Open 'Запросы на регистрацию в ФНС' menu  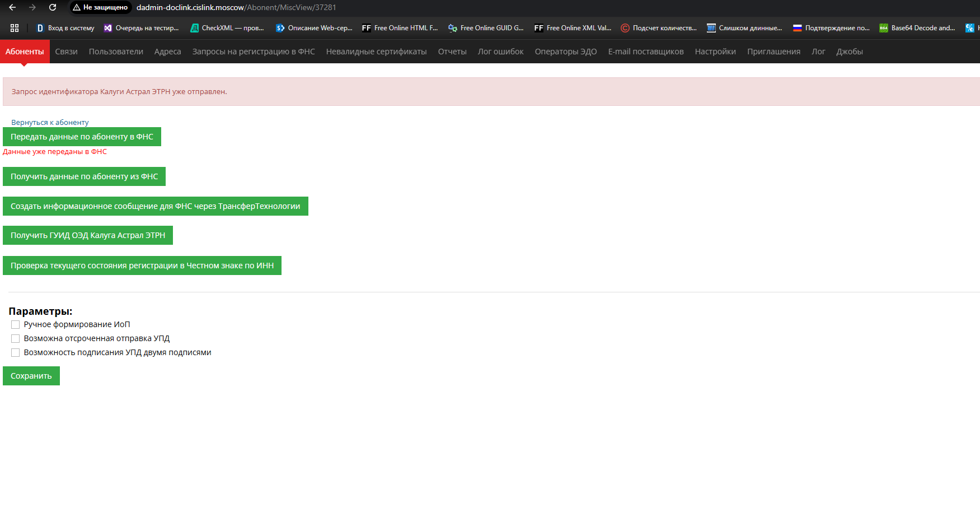click(254, 52)
